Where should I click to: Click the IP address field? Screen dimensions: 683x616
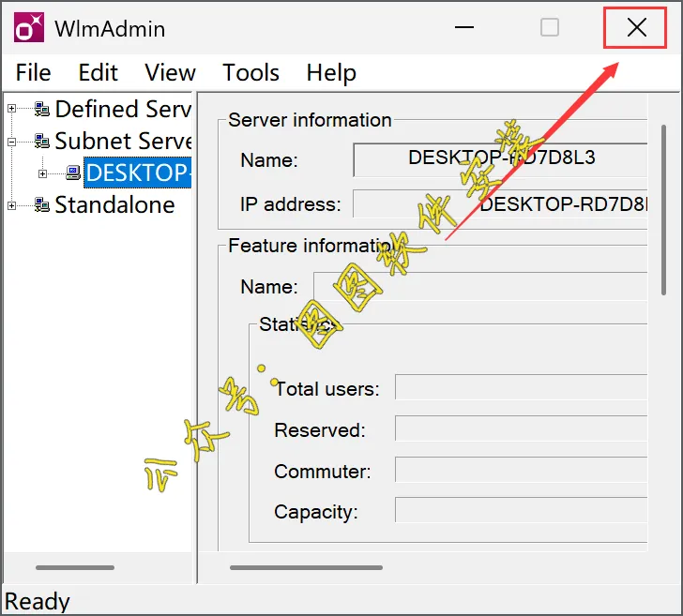500,203
